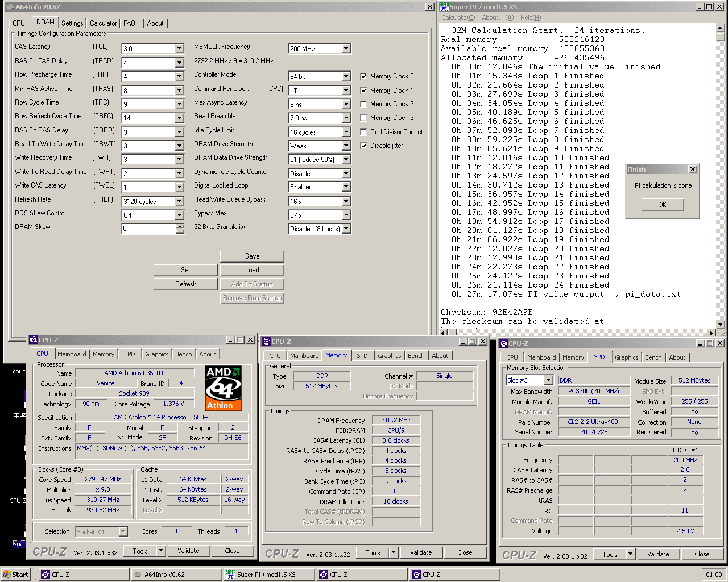728x582 pixels.
Task: Click the Save button in A64Info
Action: [252, 256]
